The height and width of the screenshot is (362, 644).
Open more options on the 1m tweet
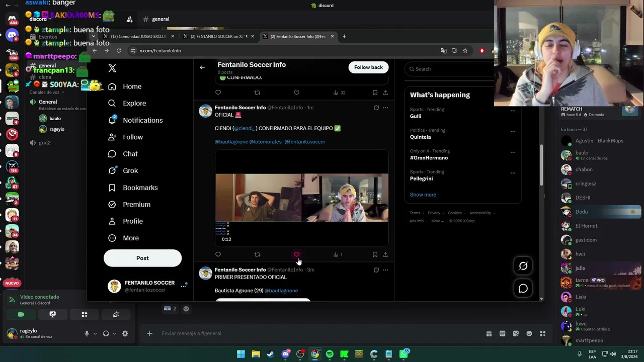[x=385, y=108]
